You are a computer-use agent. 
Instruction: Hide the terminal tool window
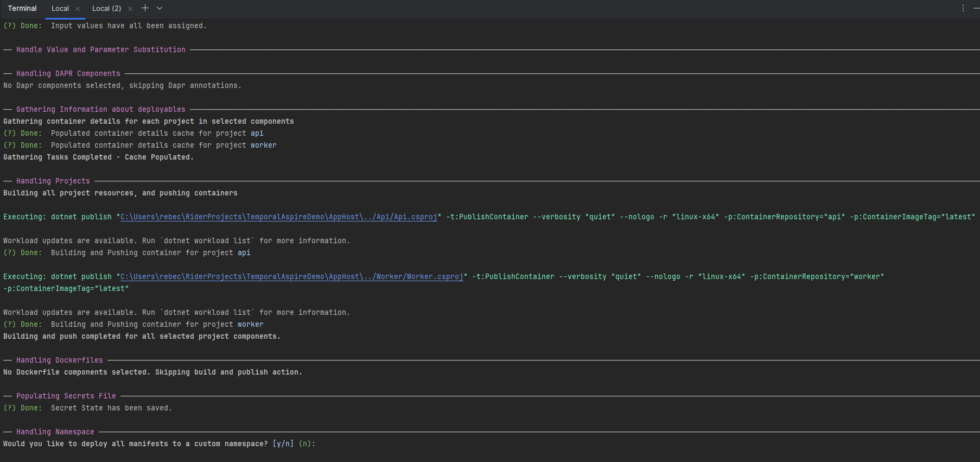pos(977,8)
